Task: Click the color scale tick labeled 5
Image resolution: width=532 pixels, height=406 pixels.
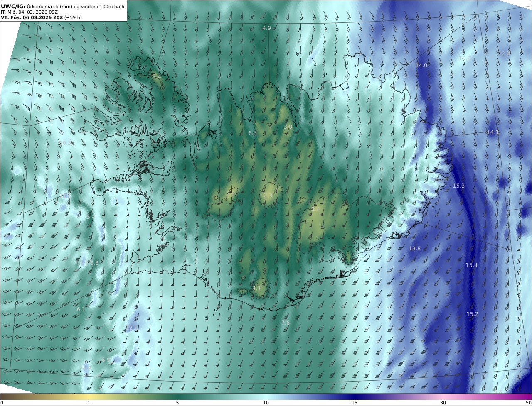Action: [177, 403]
